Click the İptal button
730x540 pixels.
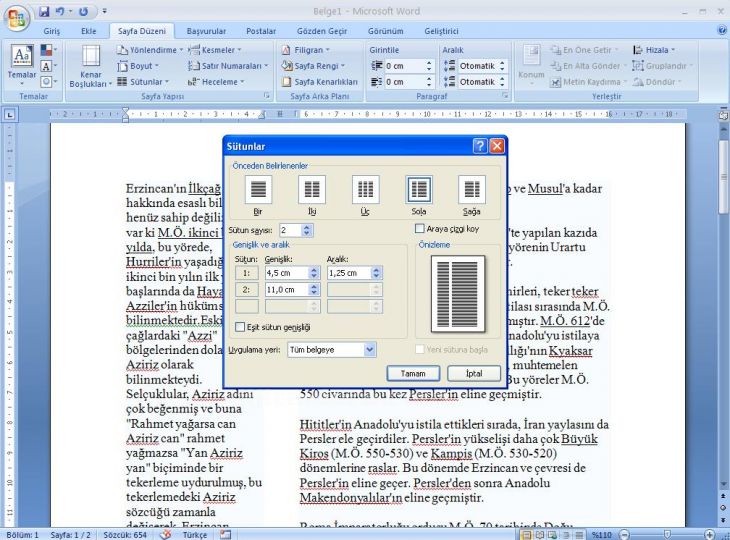474,373
